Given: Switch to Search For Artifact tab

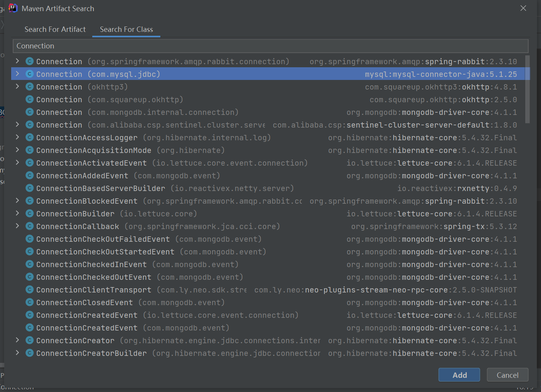Looking at the screenshot, I should [x=55, y=30].
